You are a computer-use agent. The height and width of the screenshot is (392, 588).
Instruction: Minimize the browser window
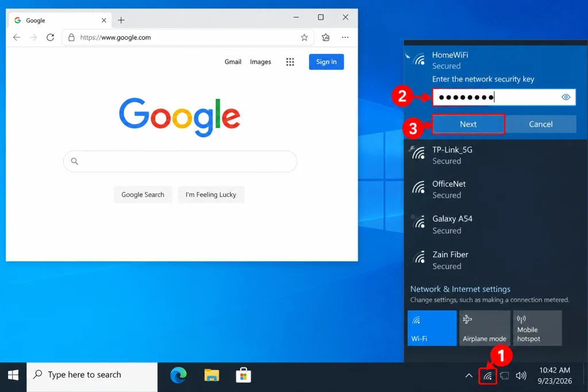(296, 17)
